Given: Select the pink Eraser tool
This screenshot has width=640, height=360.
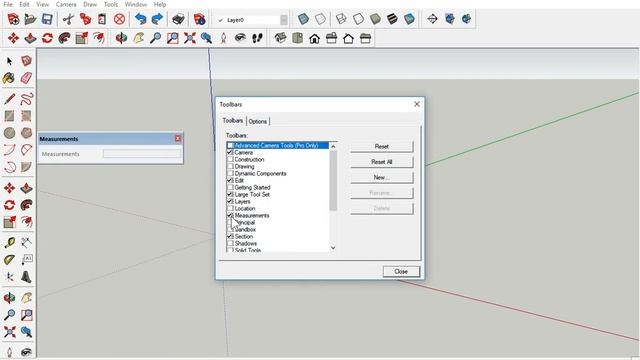Looking at the screenshot, I should click(x=26, y=78).
